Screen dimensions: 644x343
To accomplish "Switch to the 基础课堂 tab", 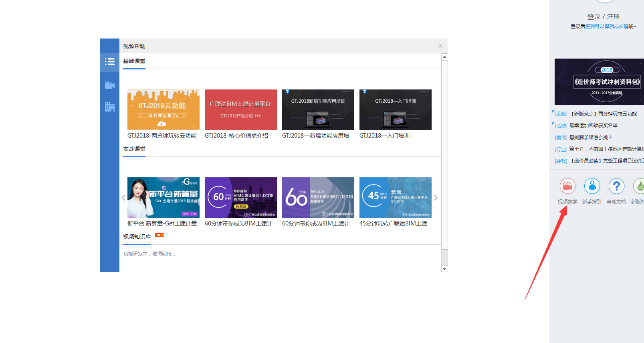I will (134, 61).
